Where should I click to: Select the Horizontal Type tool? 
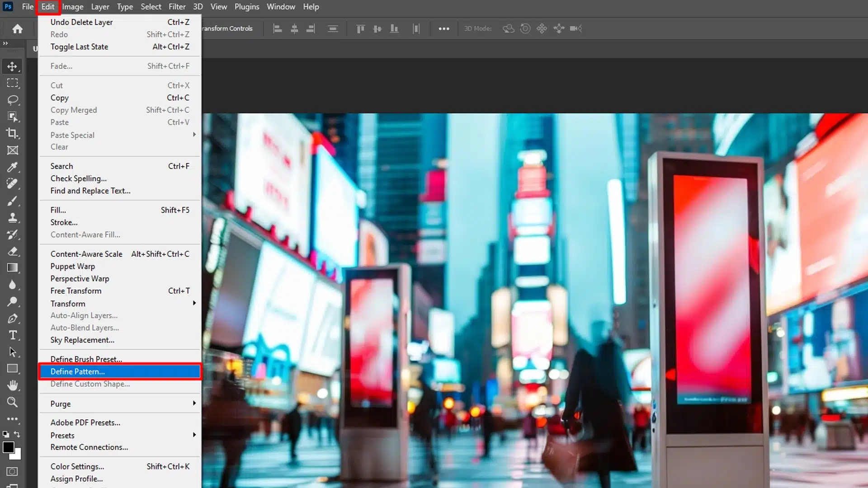tap(12, 335)
